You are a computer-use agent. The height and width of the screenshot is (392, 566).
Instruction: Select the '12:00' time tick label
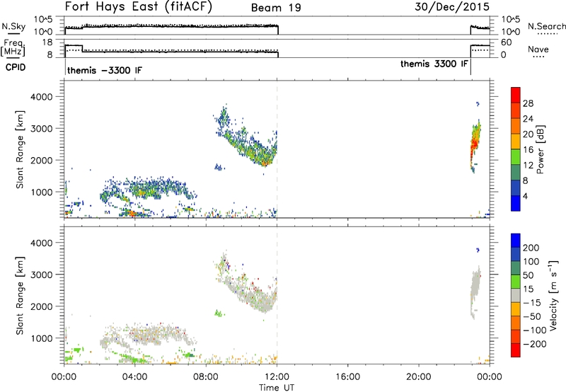(x=277, y=377)
